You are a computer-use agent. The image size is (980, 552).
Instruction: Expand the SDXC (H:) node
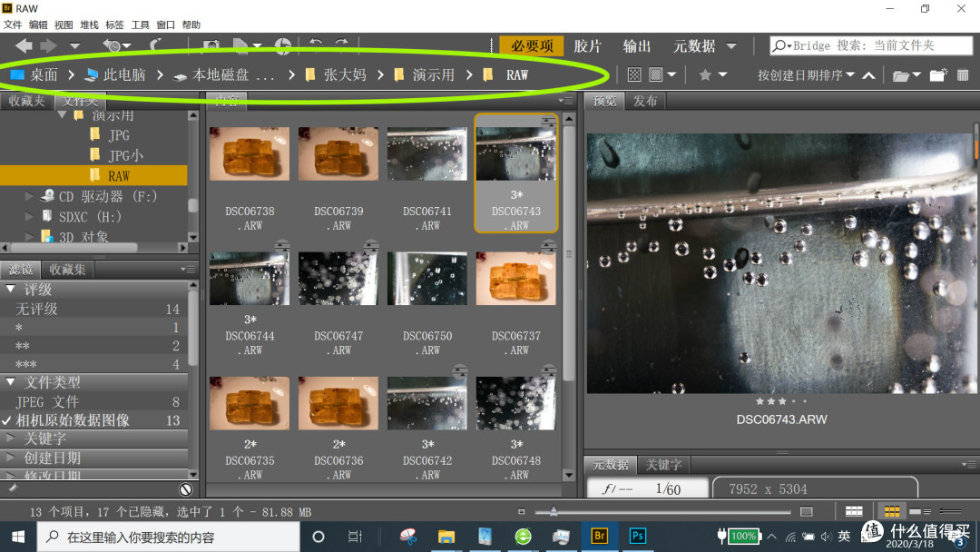[x=29, y=216]
